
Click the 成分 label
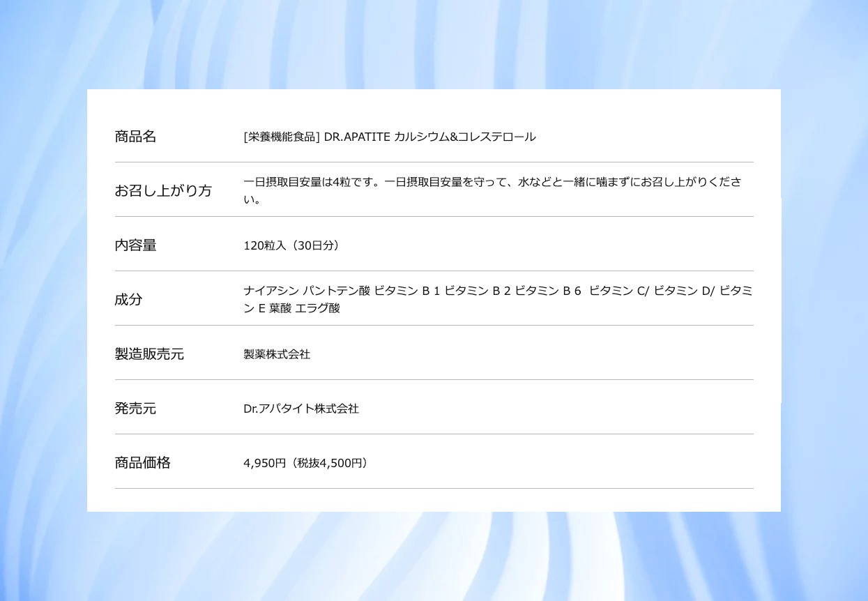coord(128,300)
